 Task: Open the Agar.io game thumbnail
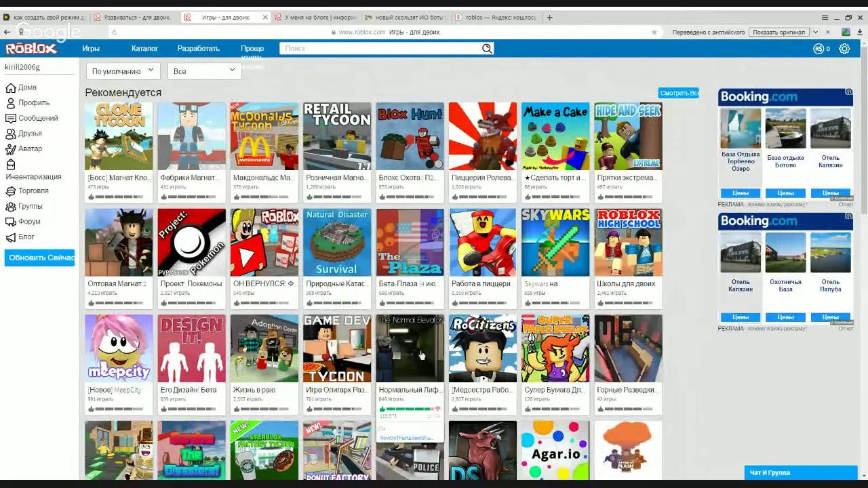pyautogui.click(x=555, y=451)
